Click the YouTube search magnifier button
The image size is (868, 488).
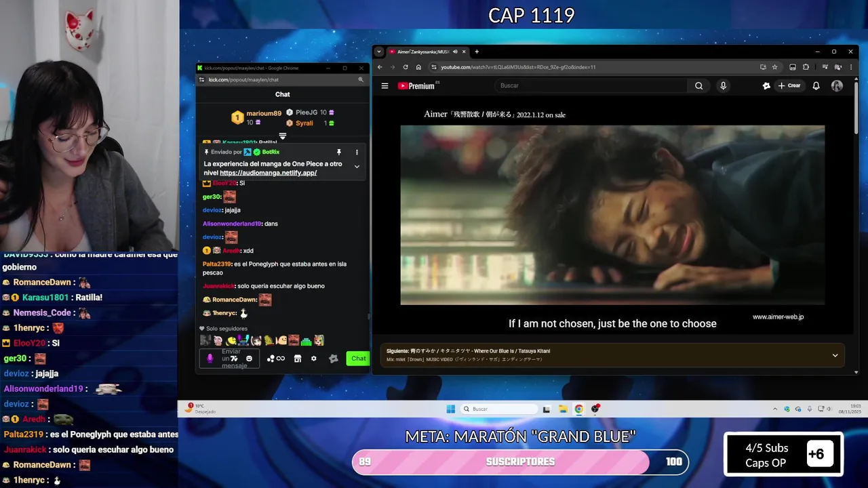pos(698,86)
